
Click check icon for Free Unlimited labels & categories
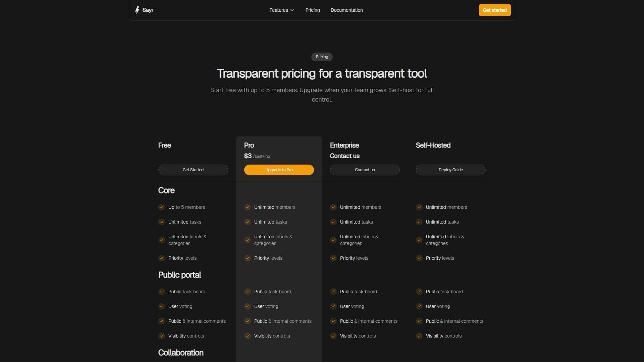click(162, 240)
